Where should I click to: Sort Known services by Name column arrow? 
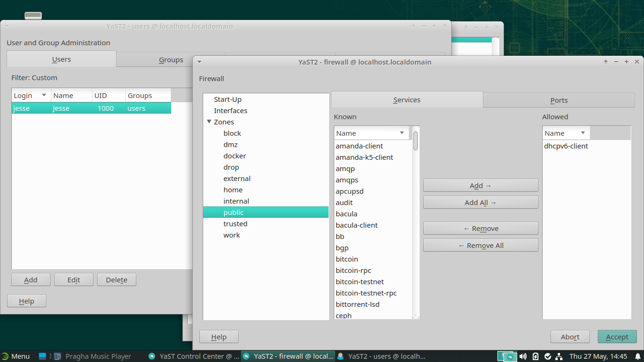(402, 133)
